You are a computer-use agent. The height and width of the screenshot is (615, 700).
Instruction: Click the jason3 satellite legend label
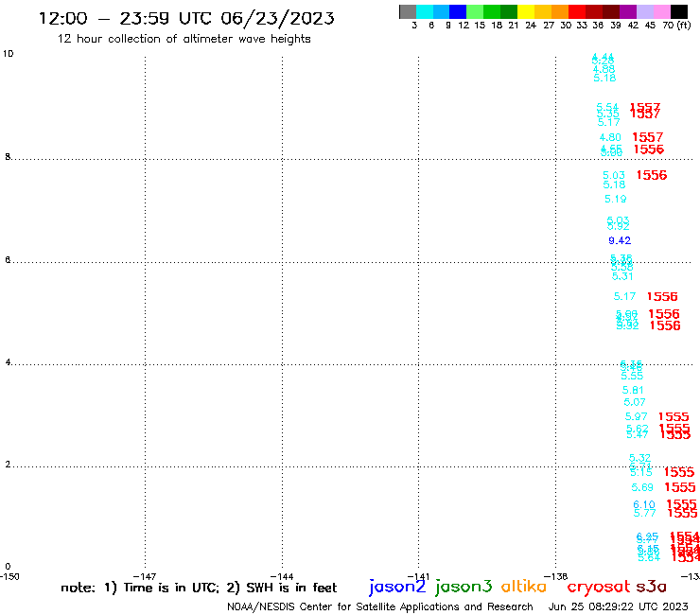tap(463, 587)
